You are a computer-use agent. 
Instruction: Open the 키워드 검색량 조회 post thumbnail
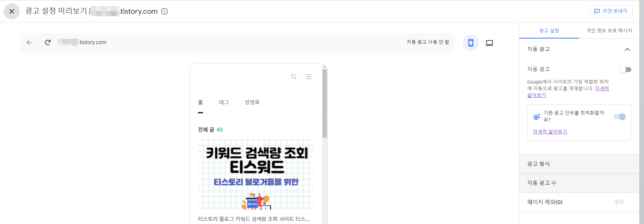pos(256,175)
